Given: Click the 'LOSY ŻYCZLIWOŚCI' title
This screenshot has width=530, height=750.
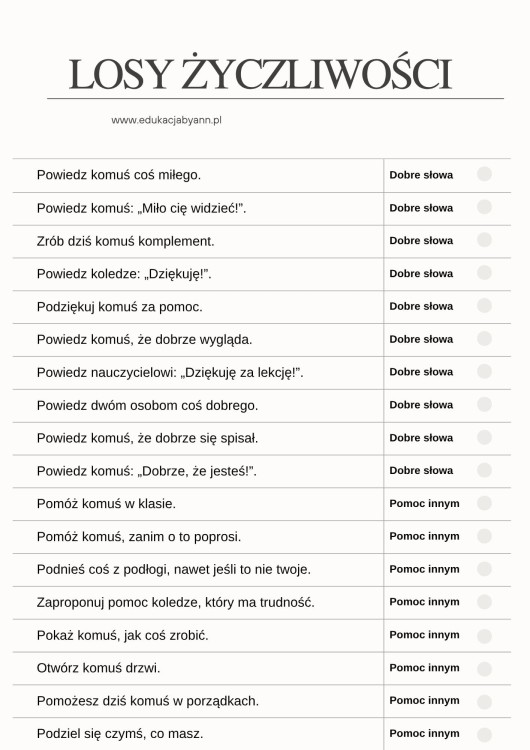Looking at the screenshot, I should pyautogui.click(x=260, y=73).
